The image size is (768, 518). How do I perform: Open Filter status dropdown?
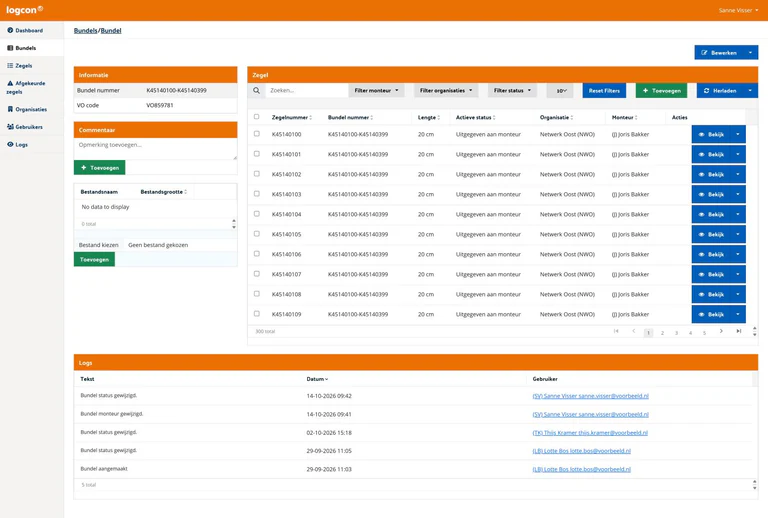coord(512,91)
